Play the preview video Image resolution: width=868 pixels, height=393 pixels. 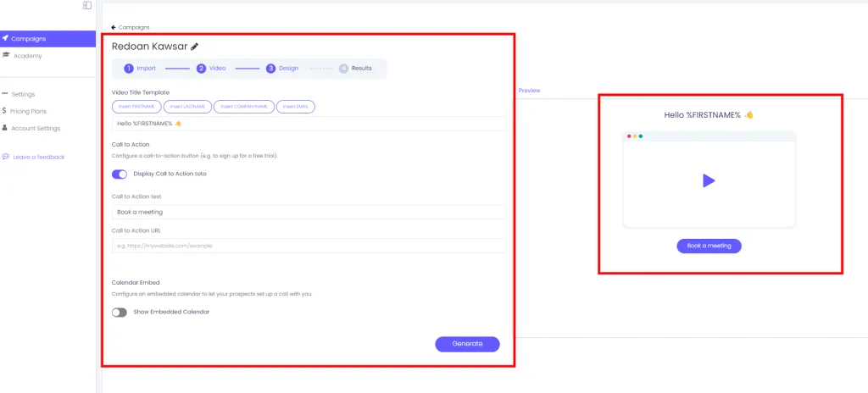point(709,180)
